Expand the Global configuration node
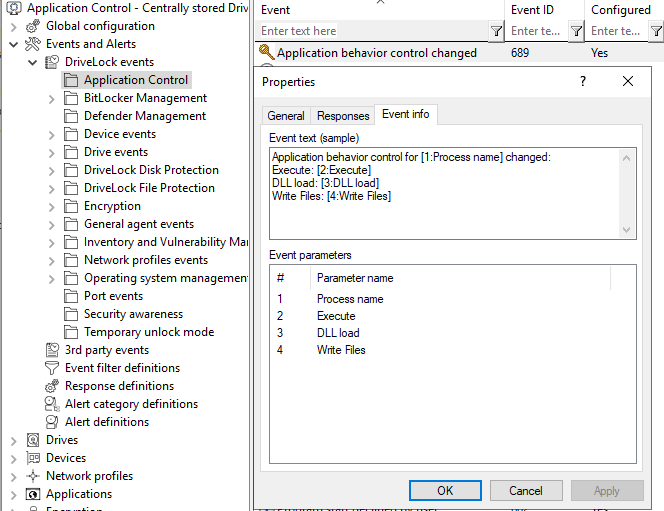This screenshot has width=664, height=511. 14,27
